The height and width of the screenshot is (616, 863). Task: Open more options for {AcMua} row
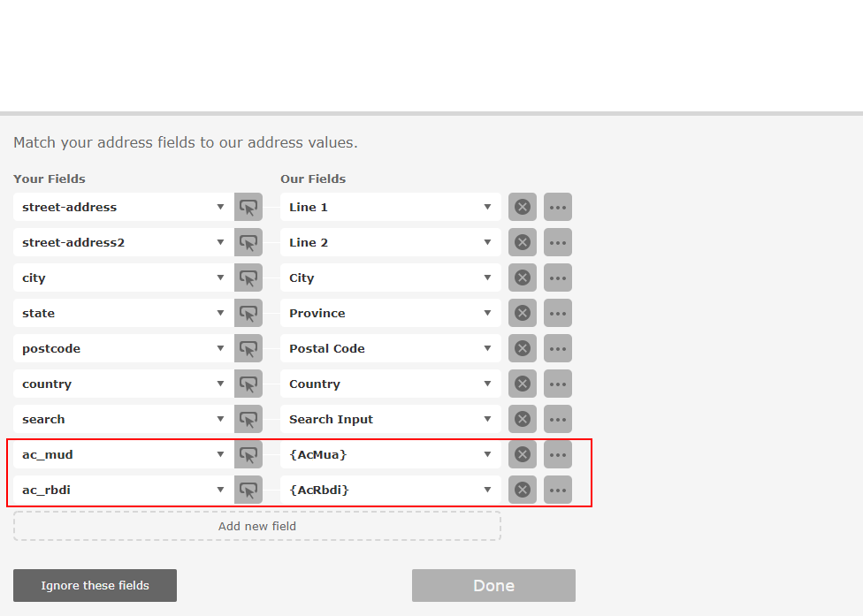pos(558,455)
